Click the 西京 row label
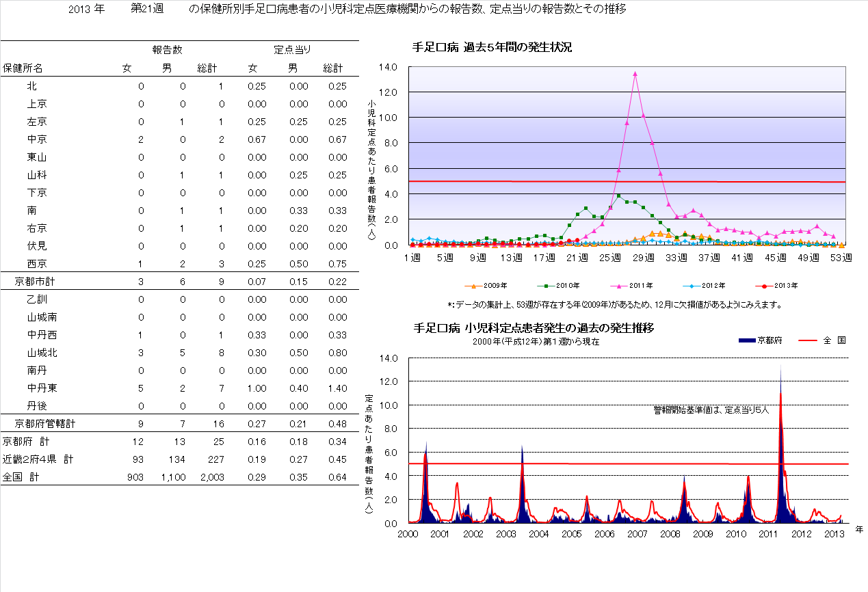 click(37, 264)
